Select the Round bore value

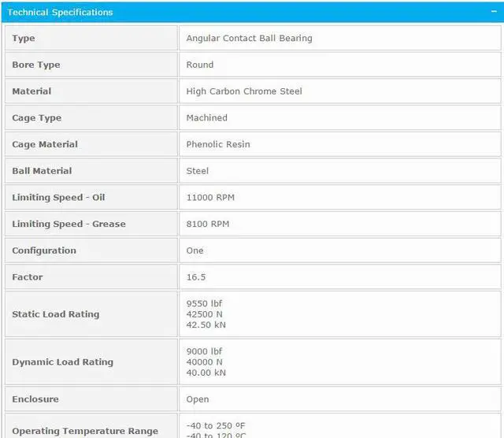click(199, 65)
